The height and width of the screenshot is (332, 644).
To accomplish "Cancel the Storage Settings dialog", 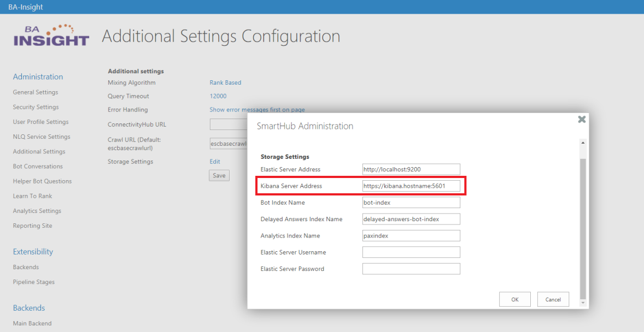I will click(x=553, y=299).
